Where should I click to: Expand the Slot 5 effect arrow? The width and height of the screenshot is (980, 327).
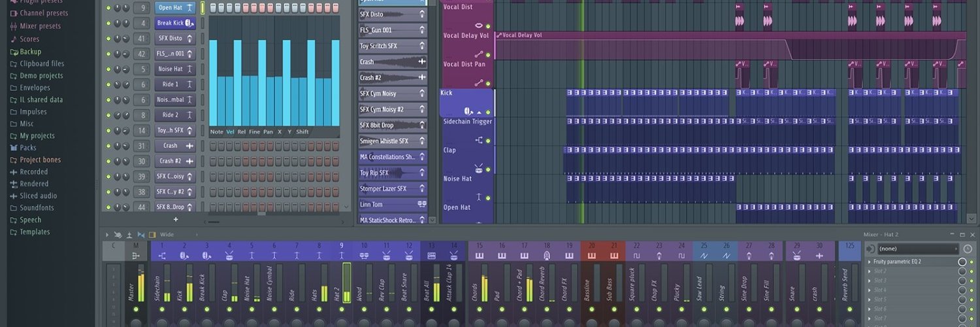click(x=869, y=300)
